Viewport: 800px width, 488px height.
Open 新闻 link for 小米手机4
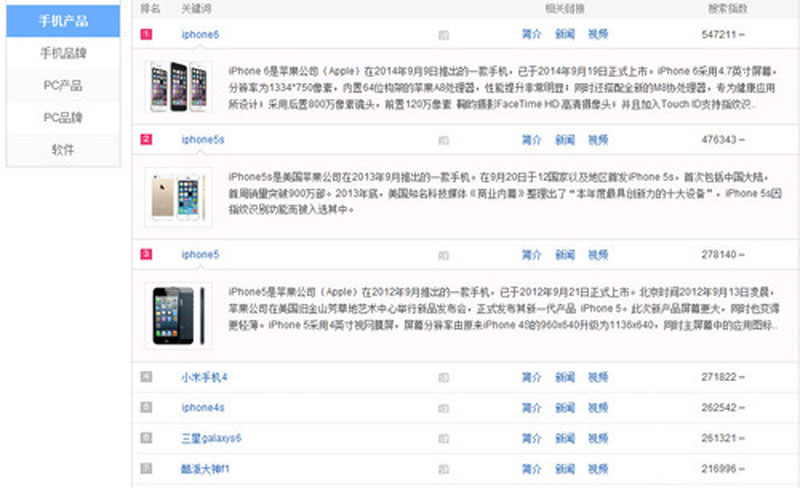tap(565, 377)
